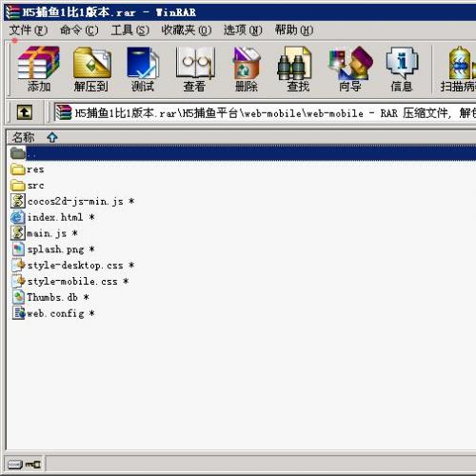Image resolution: width=476 pixels, height=476 pixels.
Task: Click the WinRAR title bar icon
Action: pos(12,12)
